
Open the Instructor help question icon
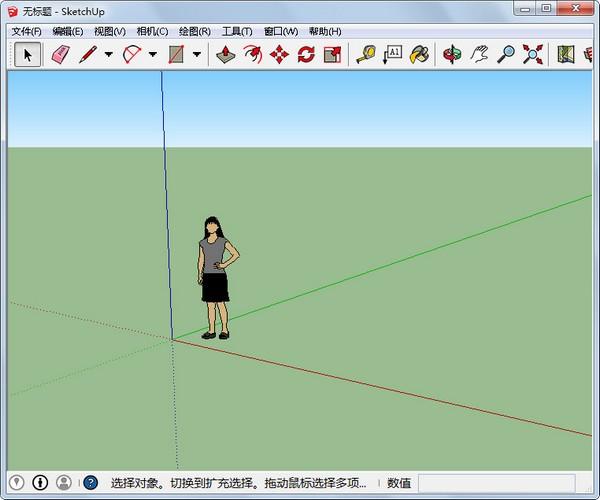tap(91, 483)
